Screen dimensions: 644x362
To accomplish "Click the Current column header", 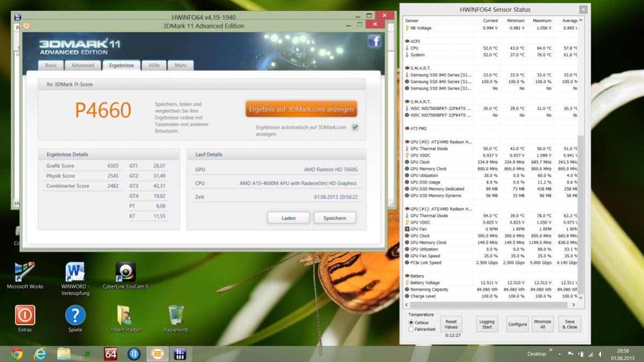I will 490,20.
